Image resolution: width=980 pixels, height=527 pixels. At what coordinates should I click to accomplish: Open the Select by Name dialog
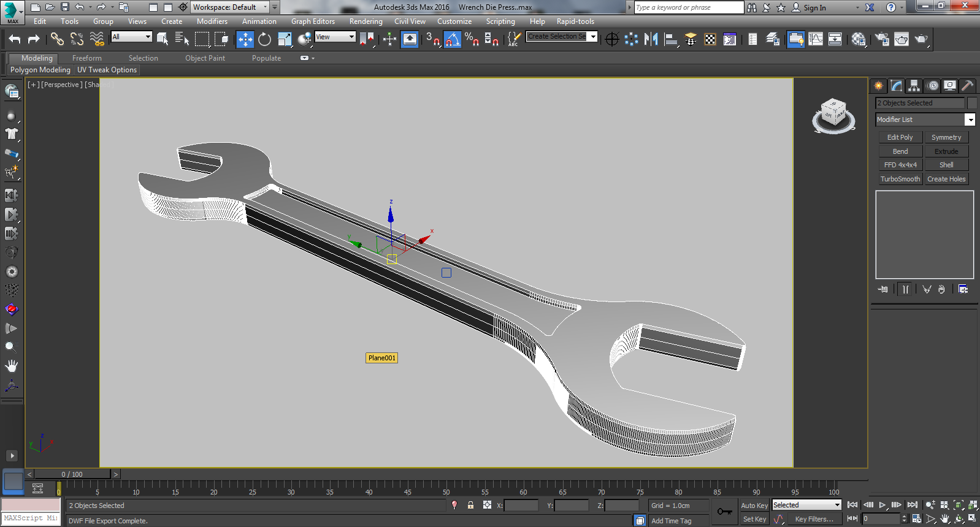[182, 39]
